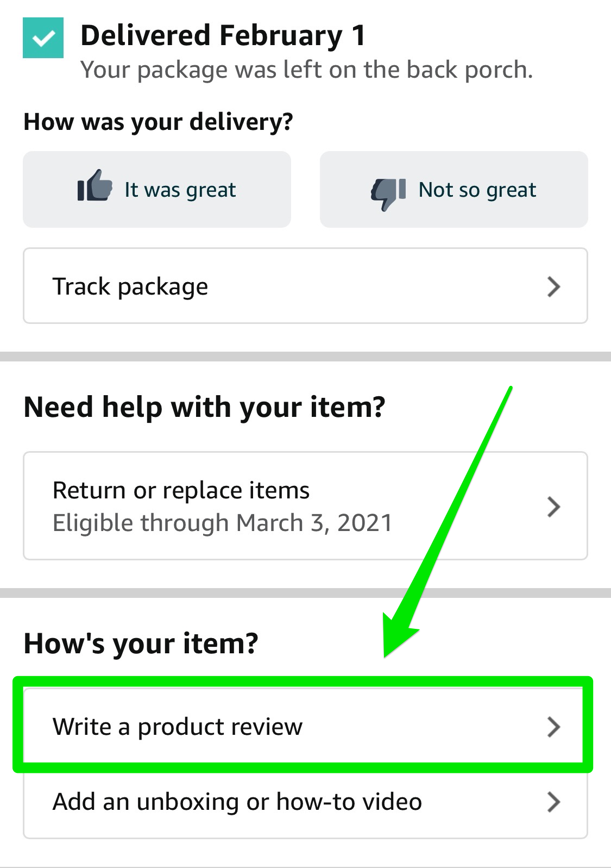The image size is (611, 868).
Task: Click the "Need help with your item?" heading
Action: coord(204,407)
